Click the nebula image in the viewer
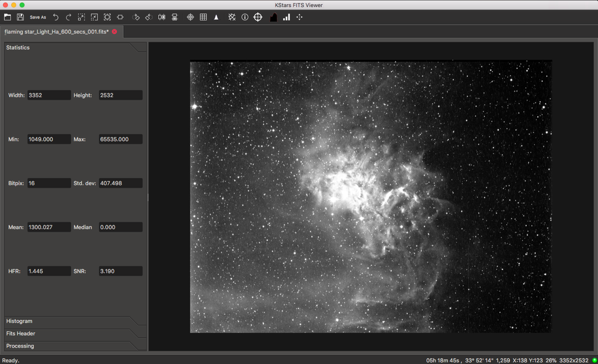This screenshot has width=598, height=364. click(x=371, y=197)
